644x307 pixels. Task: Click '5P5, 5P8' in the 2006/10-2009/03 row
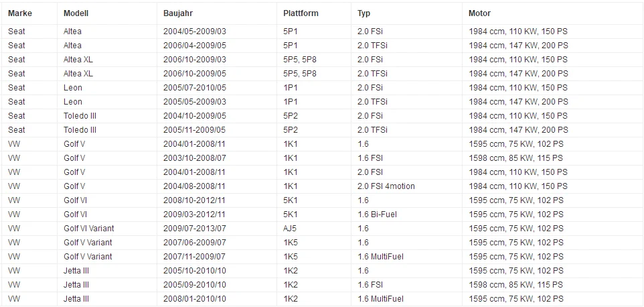pos(300,59)
